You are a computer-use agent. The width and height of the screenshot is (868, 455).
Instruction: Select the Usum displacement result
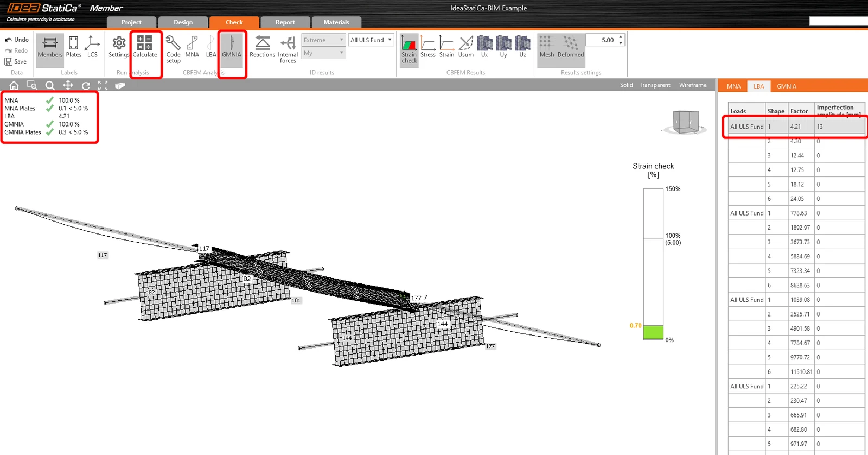(466, 47)
